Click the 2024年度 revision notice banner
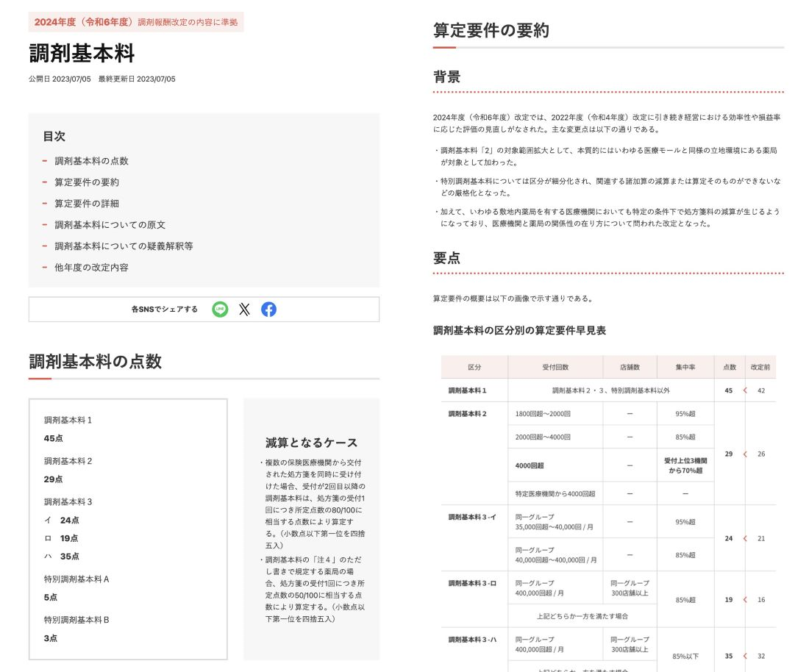Viewport: 809px width, 672px height. pyautogui.click(x=136, y=22)
